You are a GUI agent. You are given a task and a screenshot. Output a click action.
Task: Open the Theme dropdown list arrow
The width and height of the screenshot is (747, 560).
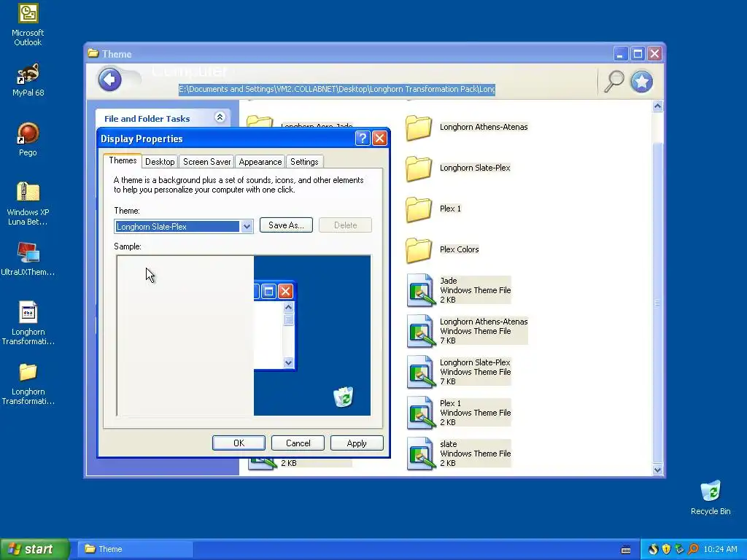tap(247, 227)
